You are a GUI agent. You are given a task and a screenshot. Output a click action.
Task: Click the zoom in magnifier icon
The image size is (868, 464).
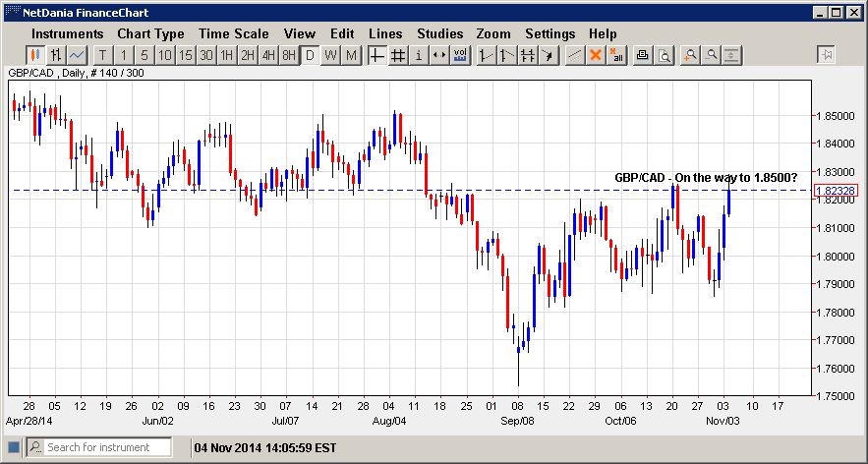coord(690,55)
